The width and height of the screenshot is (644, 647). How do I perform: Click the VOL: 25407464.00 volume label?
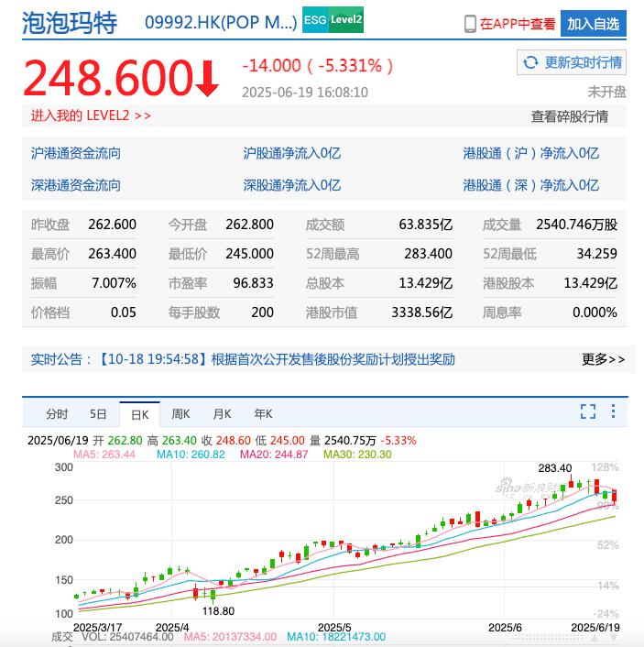[x=127, y=637]
